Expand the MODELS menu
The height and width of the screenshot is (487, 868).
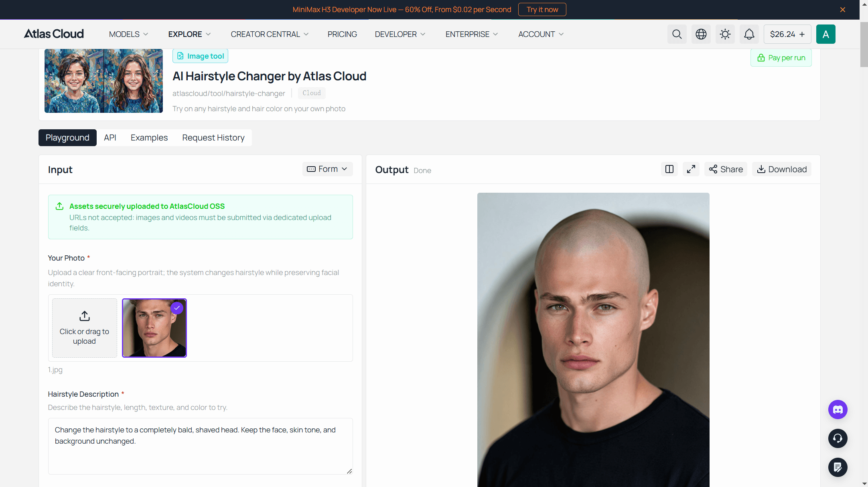pos(128,34)
